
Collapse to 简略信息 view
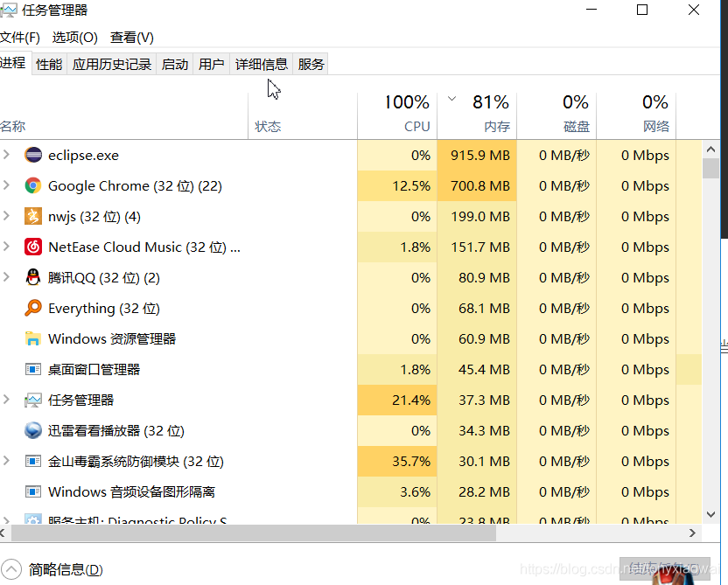tap(52, 569)
